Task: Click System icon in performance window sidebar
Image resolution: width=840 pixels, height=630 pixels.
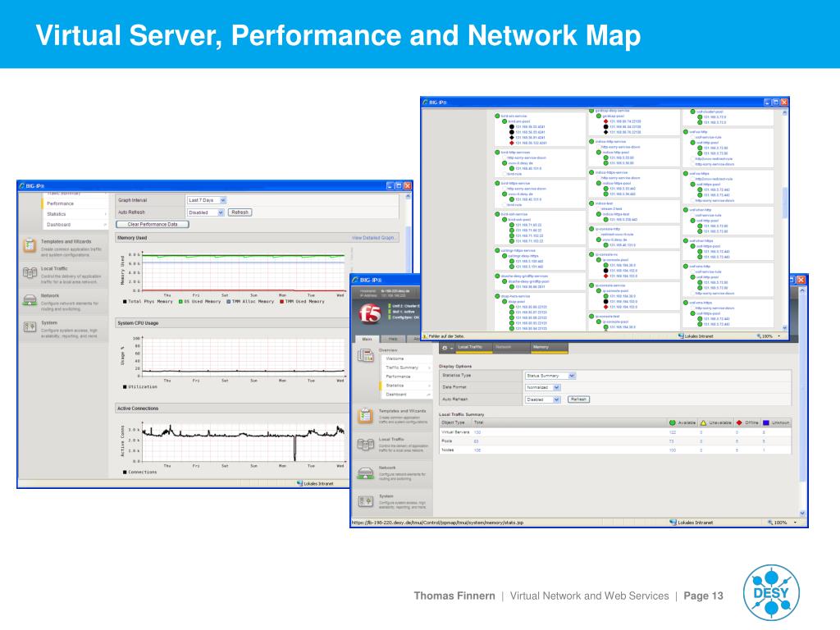Action: pos(30,326)
